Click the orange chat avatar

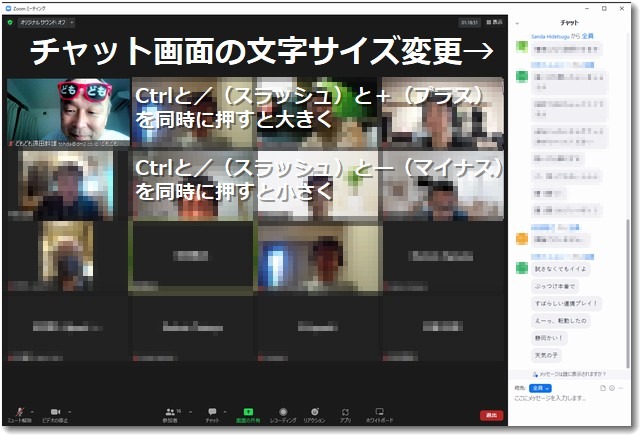click(x=522, y=238)
